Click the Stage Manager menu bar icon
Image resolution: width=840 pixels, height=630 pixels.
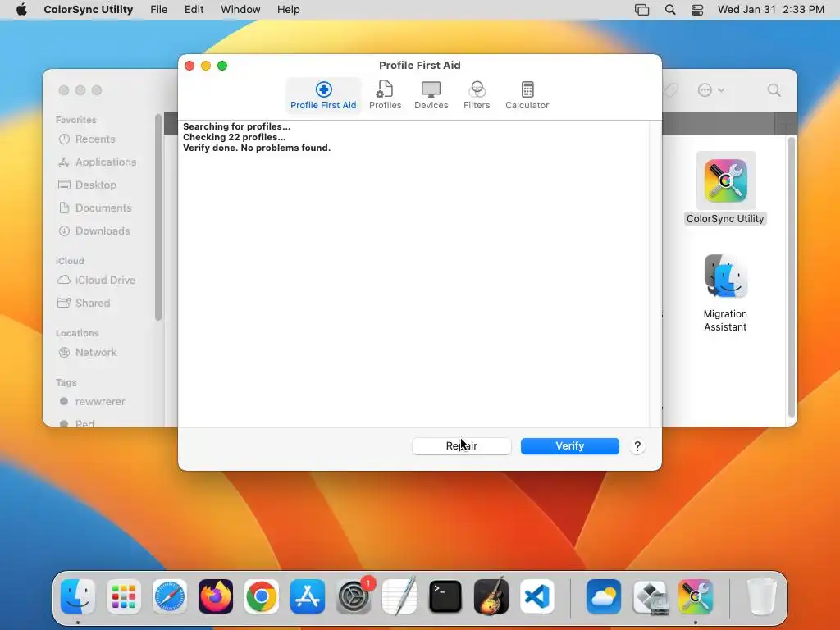point(641,10)
